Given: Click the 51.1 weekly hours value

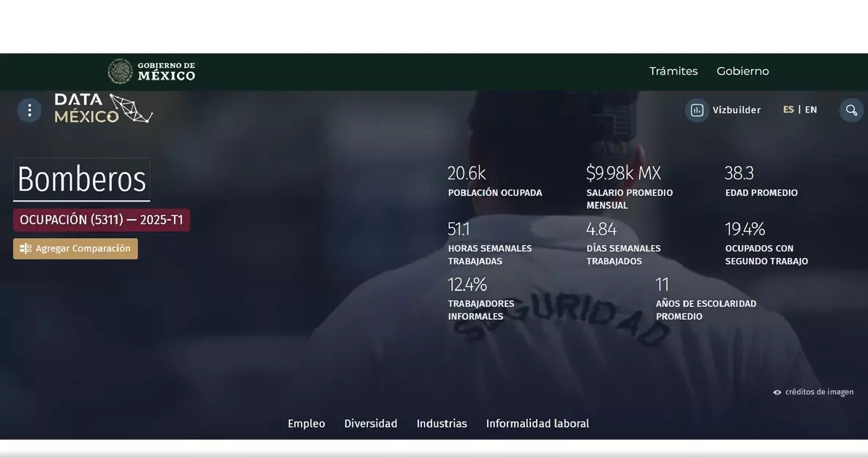Looking at the screenshot, I should 458,229.
